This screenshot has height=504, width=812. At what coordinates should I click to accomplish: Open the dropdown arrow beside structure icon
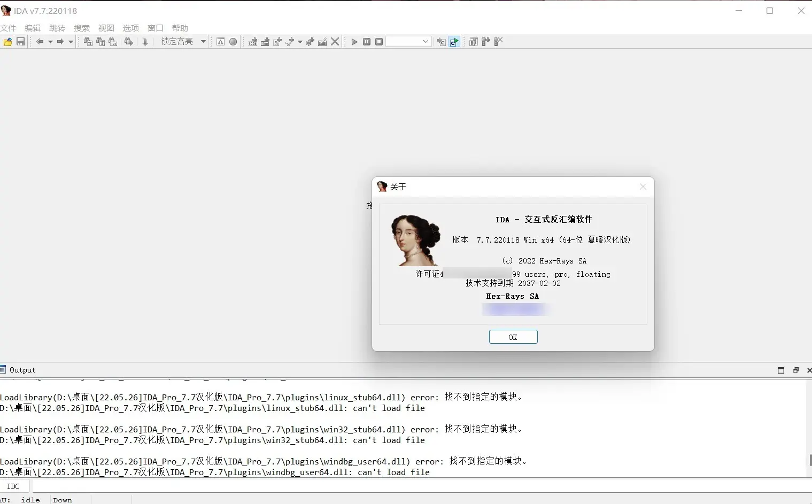click(x=300, y=42)
